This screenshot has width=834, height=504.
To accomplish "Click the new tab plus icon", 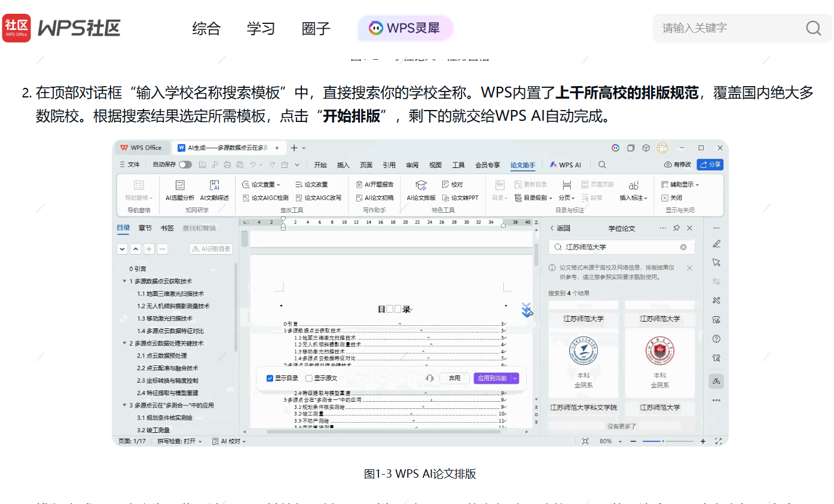I will coord(294,148).
